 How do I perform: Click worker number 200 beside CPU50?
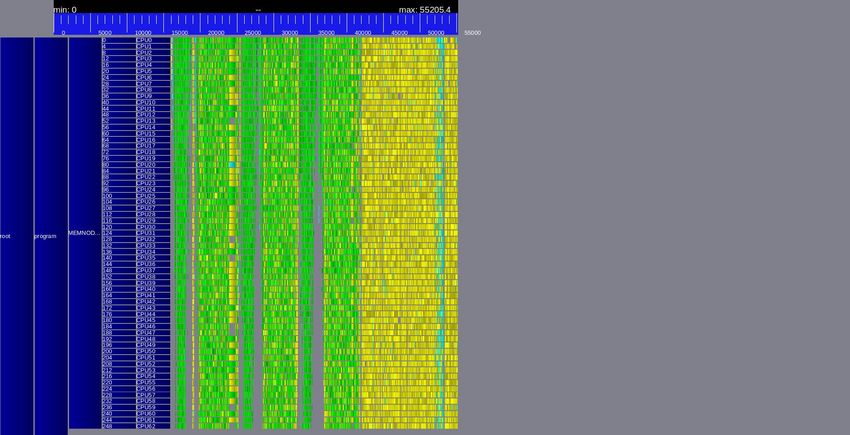pyautogui.click(x=119, y=351)
